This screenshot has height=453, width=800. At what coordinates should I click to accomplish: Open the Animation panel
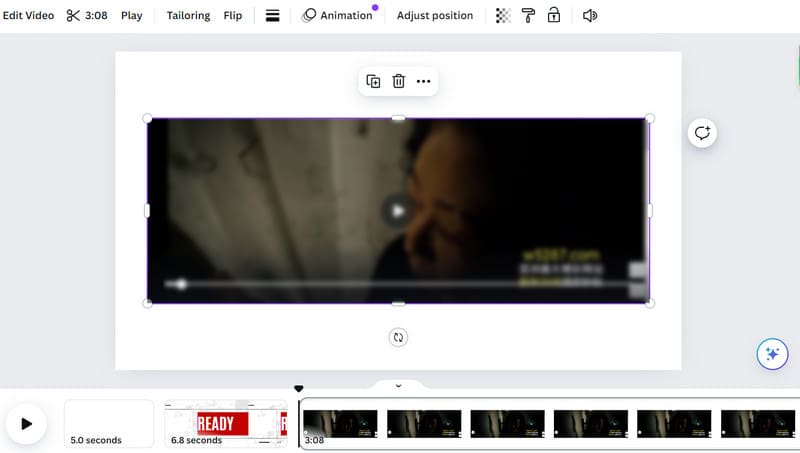[338, 15]
